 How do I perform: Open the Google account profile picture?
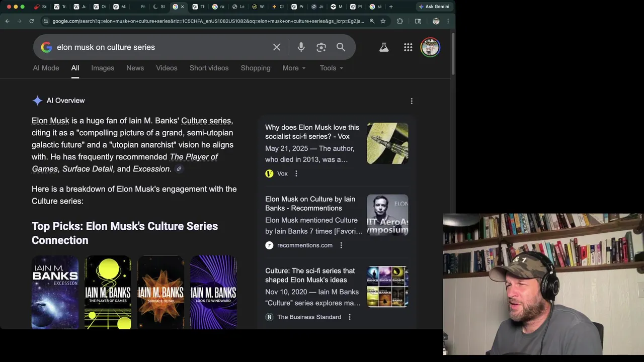point(430,47)
